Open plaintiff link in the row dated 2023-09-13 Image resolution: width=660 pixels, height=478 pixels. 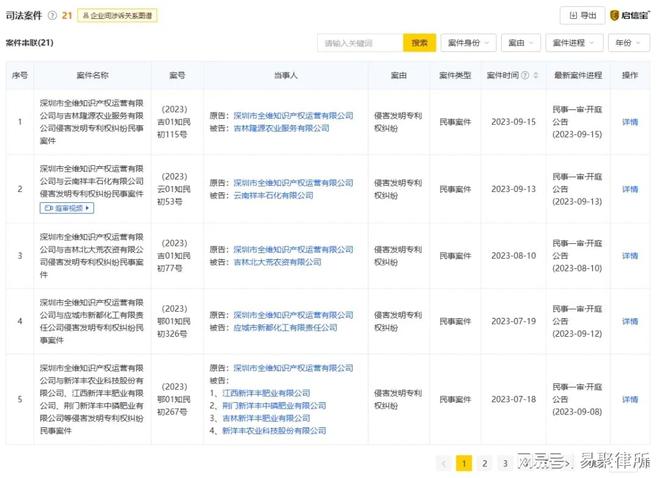[x=293, y=183]
